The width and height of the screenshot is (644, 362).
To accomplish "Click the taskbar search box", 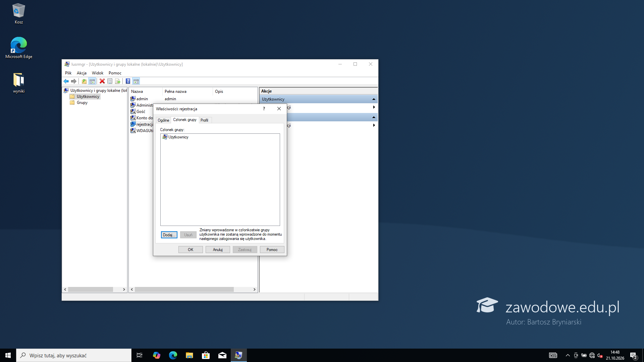I will (74, 355).
